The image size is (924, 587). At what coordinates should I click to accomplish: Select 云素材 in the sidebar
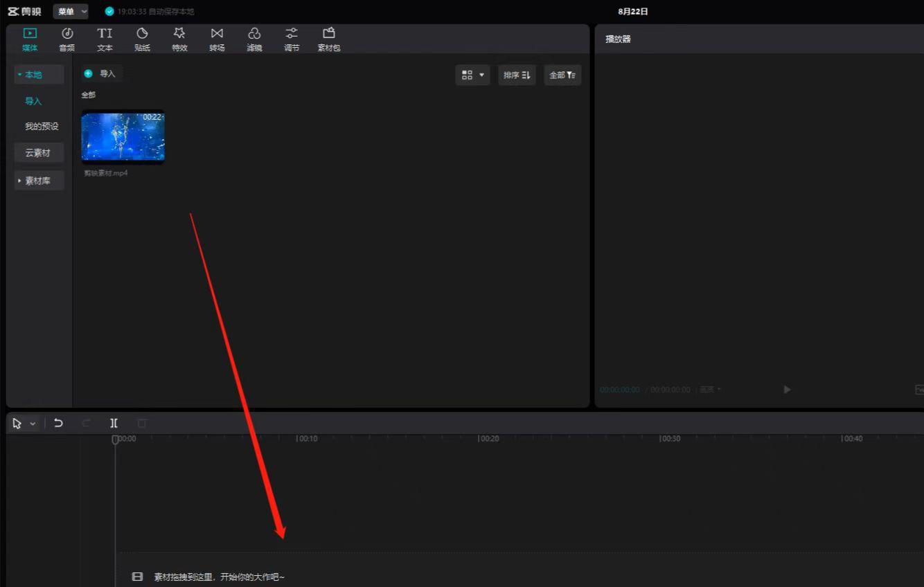[38, 153]
